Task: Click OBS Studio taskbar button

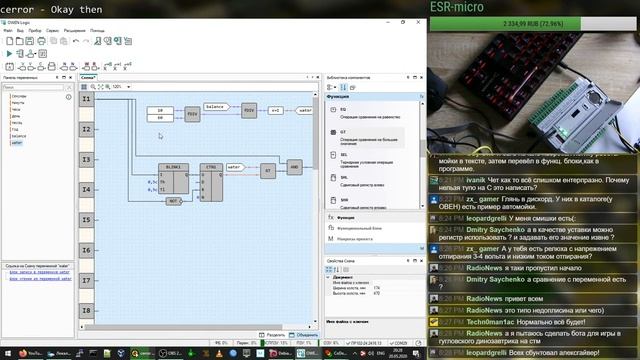Action: pyautogui.click(x=170, y=353)
